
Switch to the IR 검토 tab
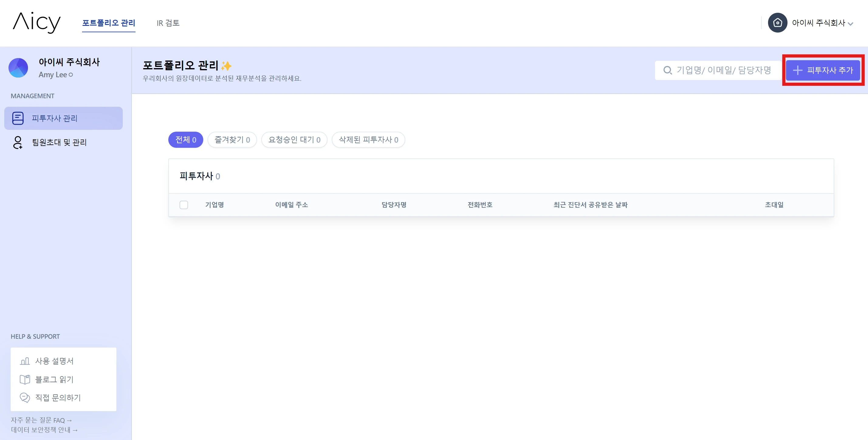(168, 23)
